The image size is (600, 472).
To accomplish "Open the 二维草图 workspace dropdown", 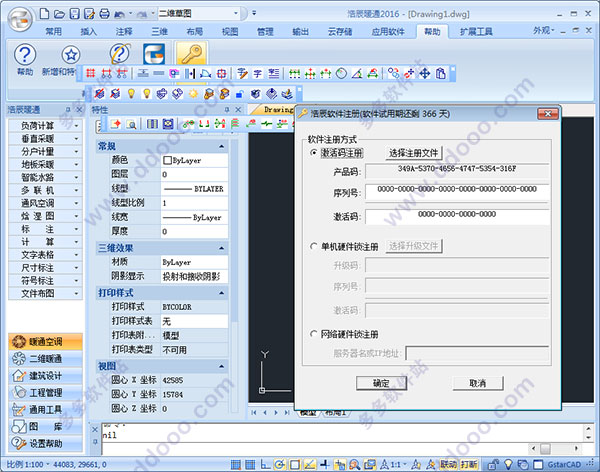I will (236, 14).
